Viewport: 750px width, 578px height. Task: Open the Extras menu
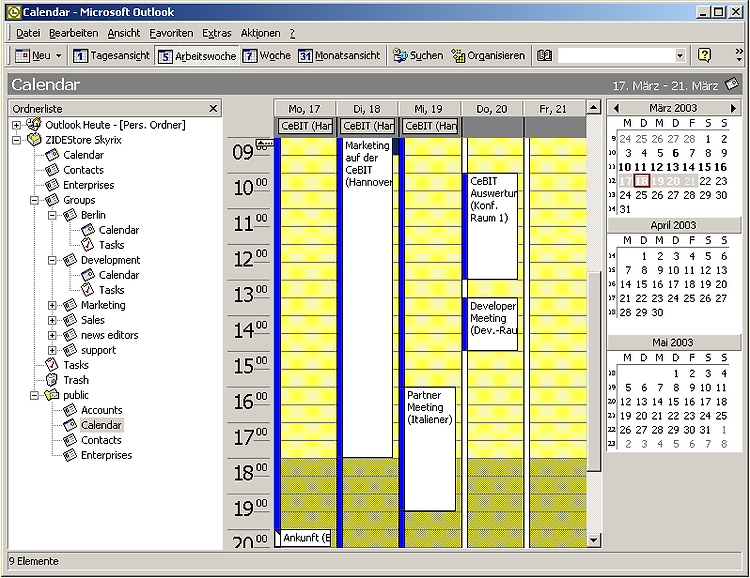[217, 33]
